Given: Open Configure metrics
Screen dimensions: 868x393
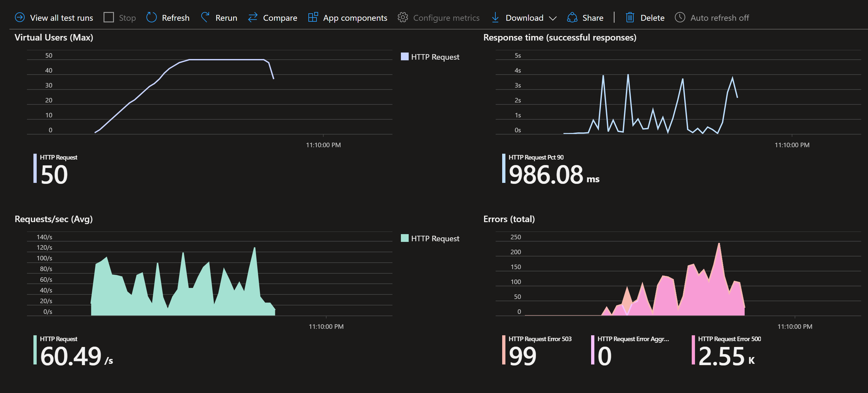Looking at the screenshot, I should (446, 18).
